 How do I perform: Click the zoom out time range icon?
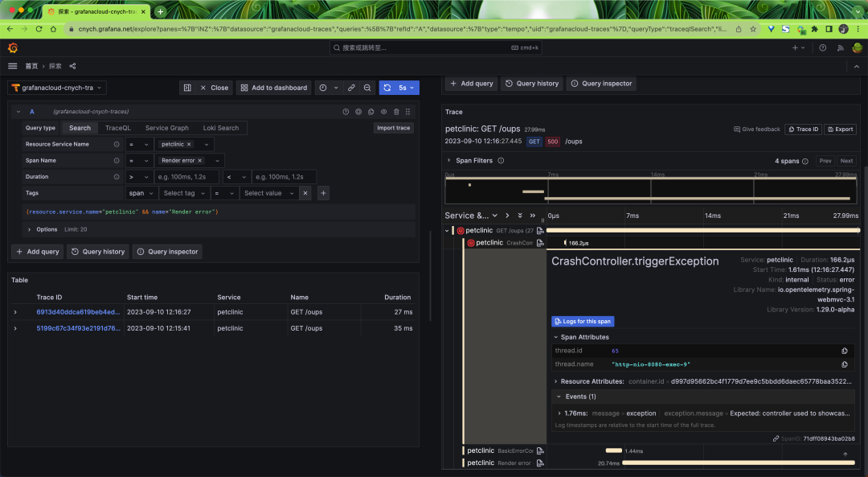(367, 88)
